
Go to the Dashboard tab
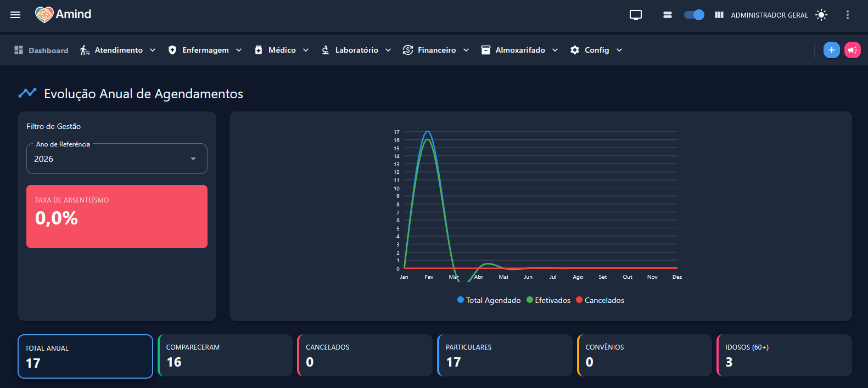[41, 50]
